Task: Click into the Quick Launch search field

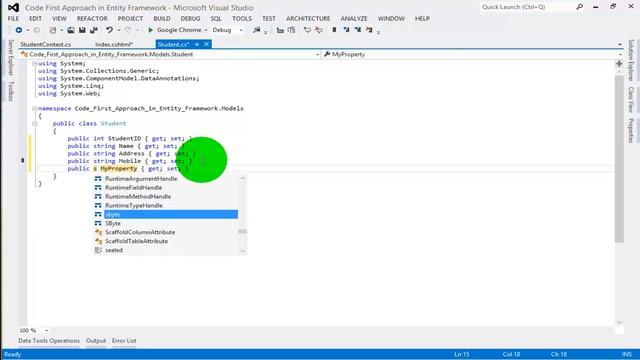Action: 527,7
